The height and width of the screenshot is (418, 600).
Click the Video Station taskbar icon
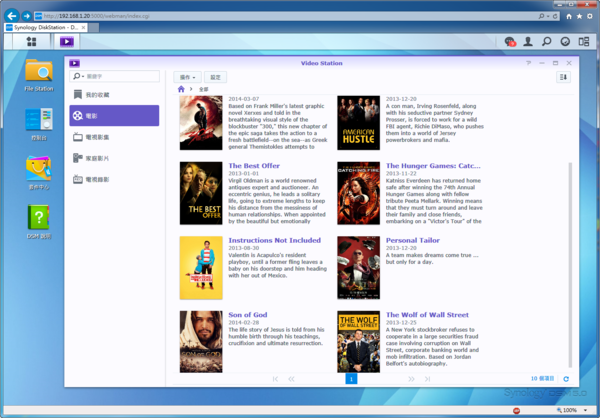(x=66, y=41)
